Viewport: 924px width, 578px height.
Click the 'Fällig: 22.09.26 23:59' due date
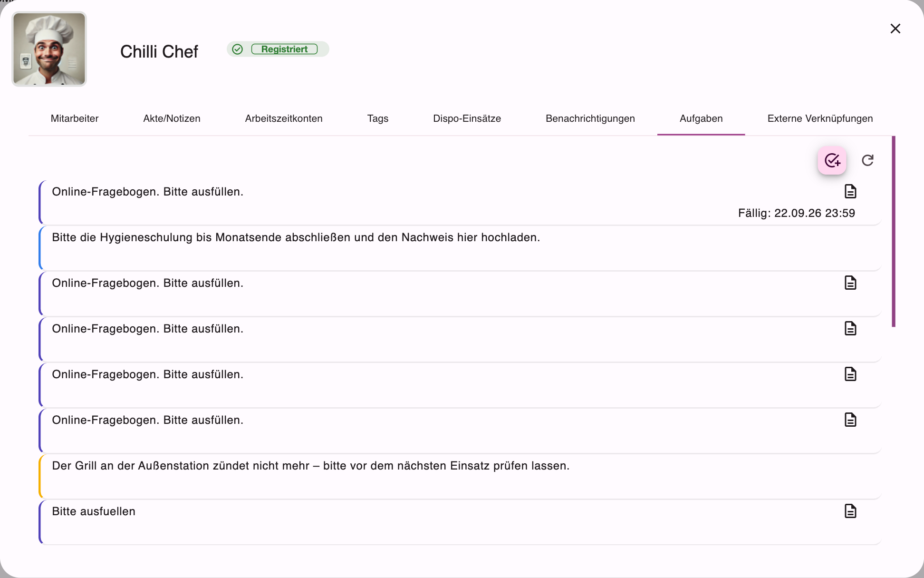tap(796, 213)
